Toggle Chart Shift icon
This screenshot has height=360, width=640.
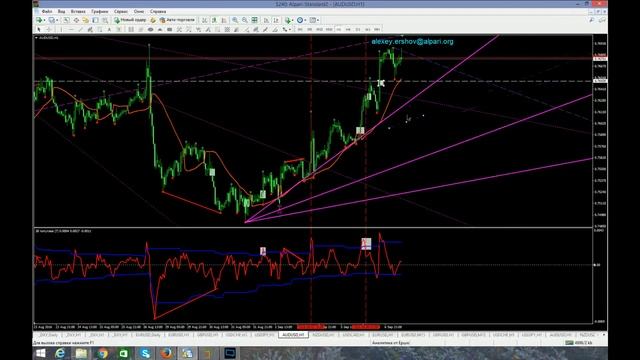(276, 20)
